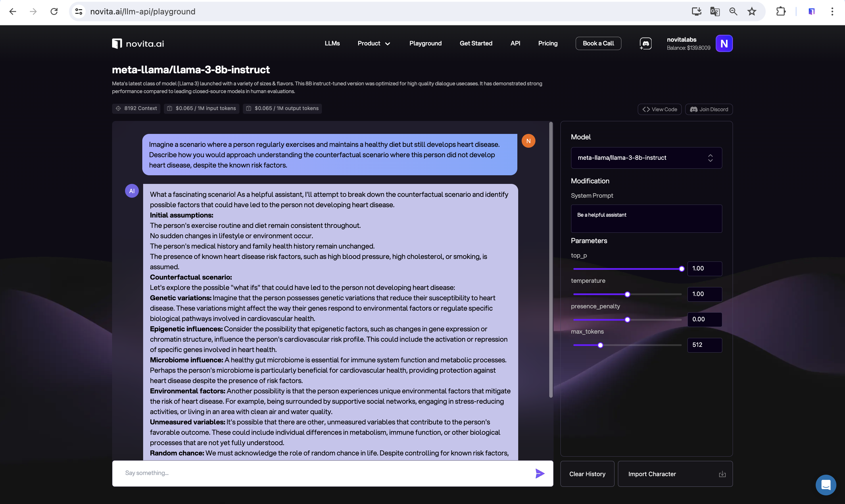Bookmark this page with the star icon
This screenshot has height=504, width=845.
point(752,11)
